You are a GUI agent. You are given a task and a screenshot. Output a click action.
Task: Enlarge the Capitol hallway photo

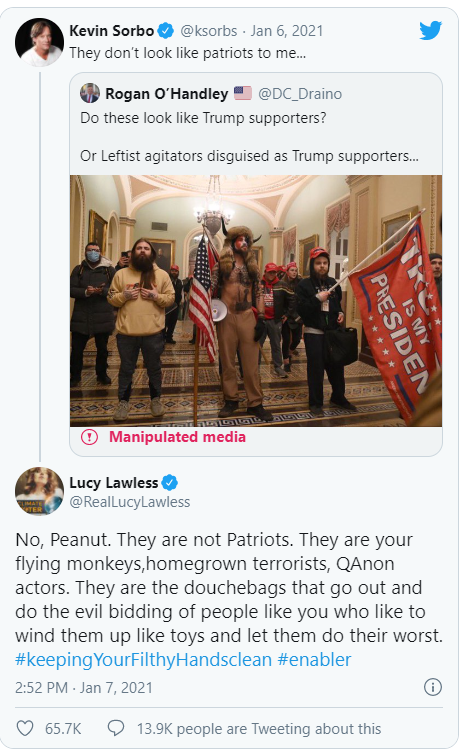(256, 301)
